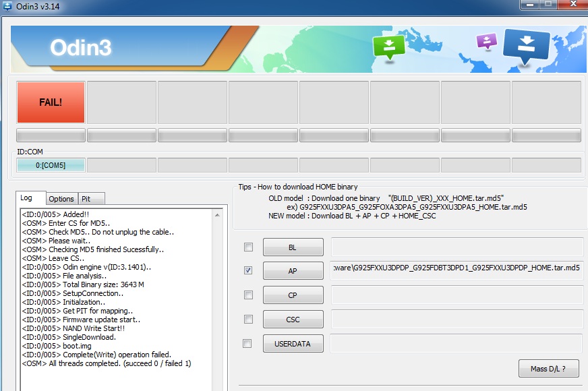Click the empty CSC file path field

457,320
